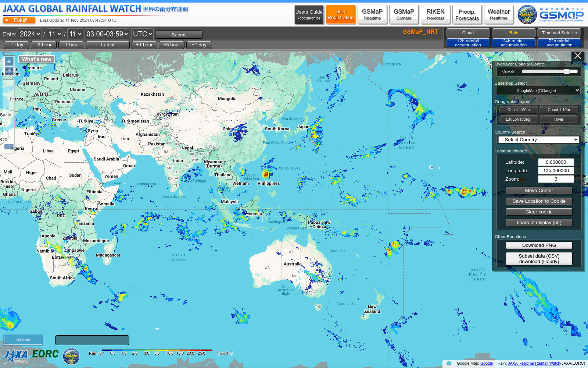
Task: Toggle the Rain layer
Action: coord(513,33)
